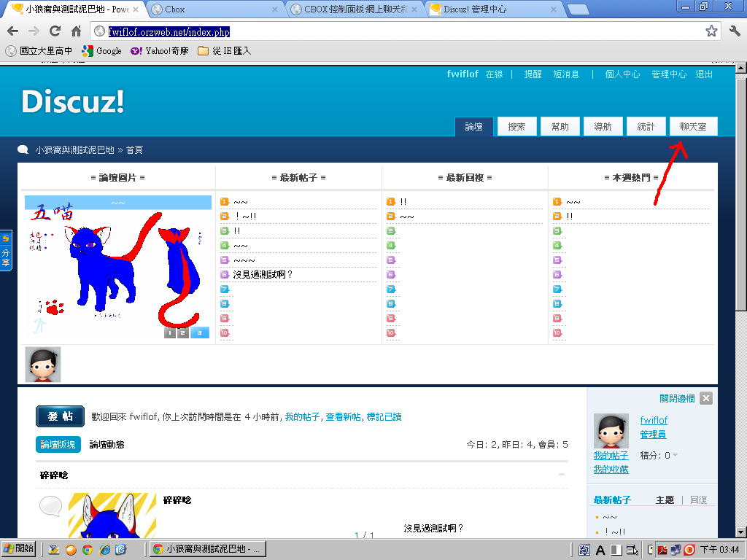Open the 查看新帖 link
This screenshot has height=560, width=747.
click(x=343, y=417)
